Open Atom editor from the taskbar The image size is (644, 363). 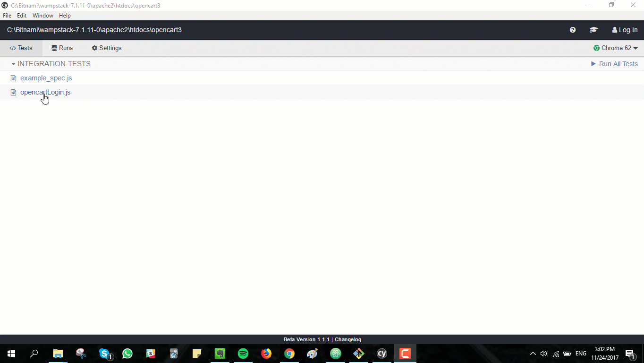336,354
